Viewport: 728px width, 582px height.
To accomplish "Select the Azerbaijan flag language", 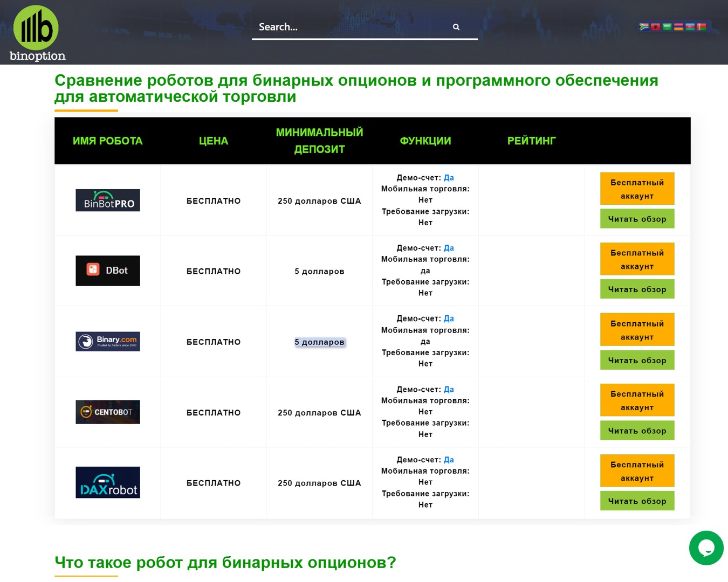I will pos(690,26).
